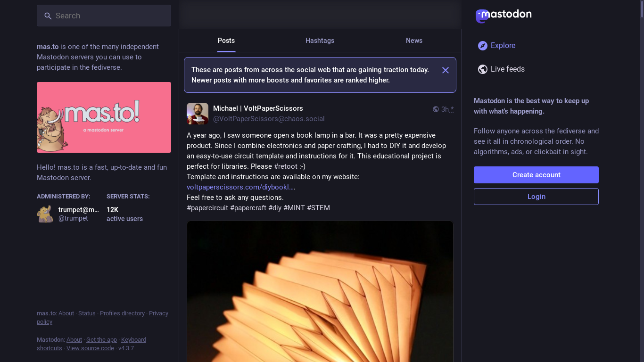Viewport: 644px width, 362px height.
Task: Open Michael | VoltPaperScissors profile name
Action: [258, 108]
